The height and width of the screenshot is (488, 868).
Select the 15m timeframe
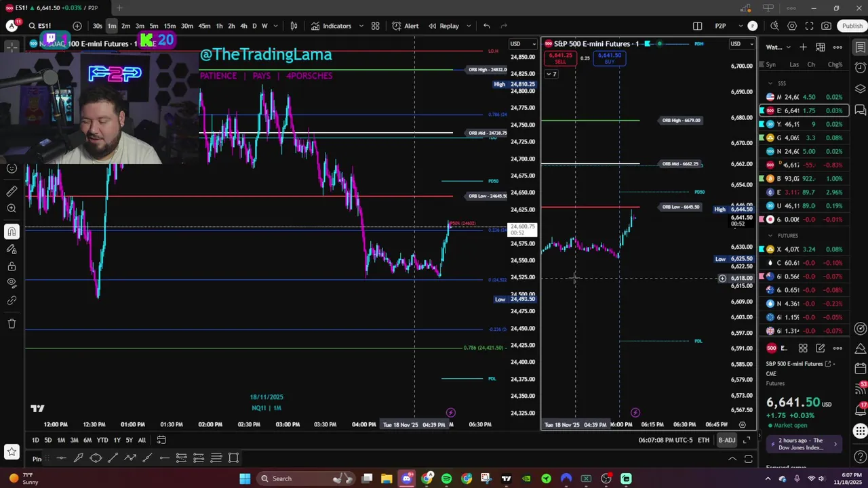170,26
